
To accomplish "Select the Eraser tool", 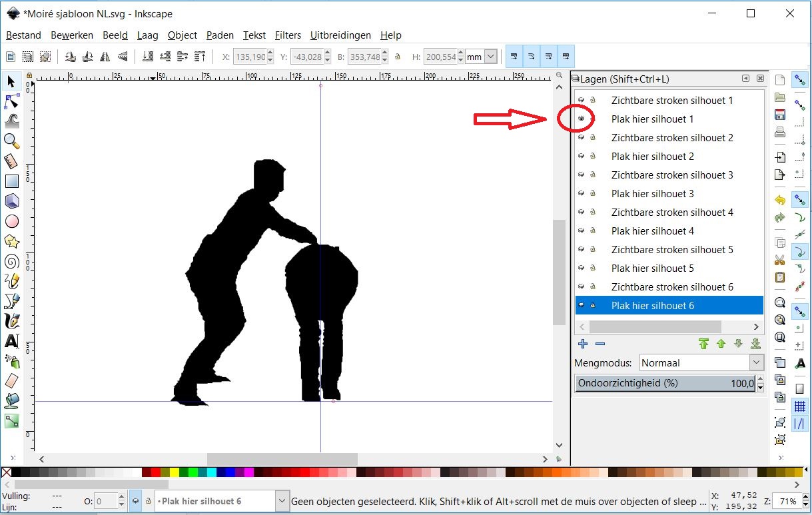I will click(12, 380).
